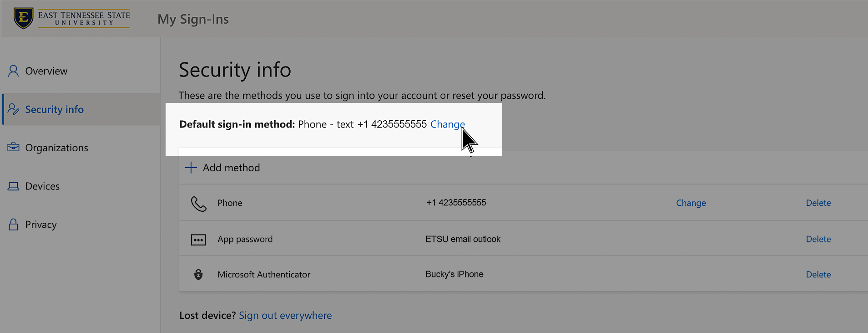
Task: Click the Security info sidebar icon
Action: point(14,109)
